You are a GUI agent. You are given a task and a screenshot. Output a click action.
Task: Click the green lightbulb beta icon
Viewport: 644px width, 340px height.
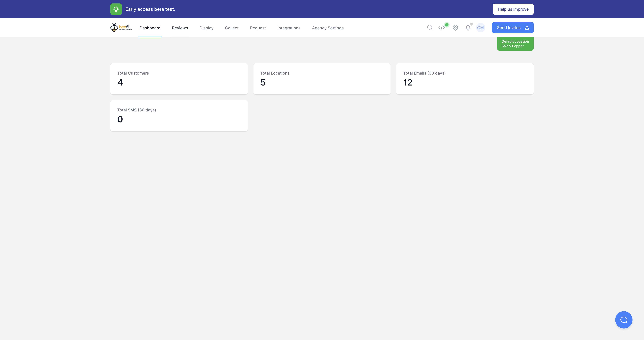click(116, 9)
